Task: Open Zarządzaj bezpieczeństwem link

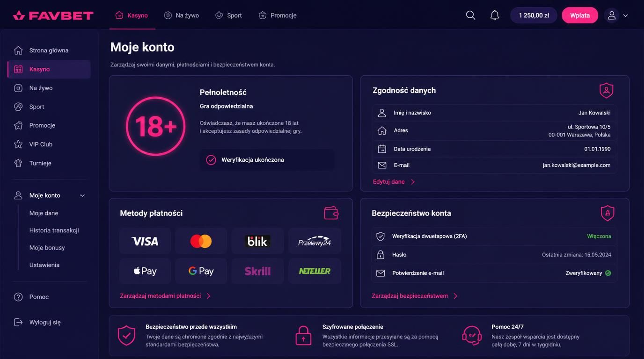Action: click(x=415, y=296)
